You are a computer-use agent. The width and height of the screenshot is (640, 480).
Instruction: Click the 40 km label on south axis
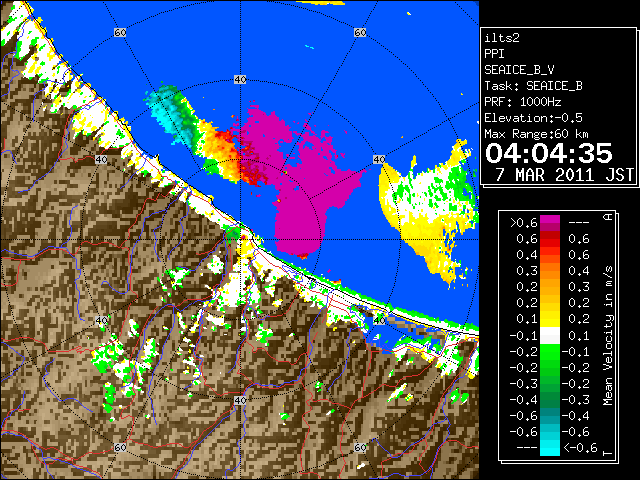[240, 400]
